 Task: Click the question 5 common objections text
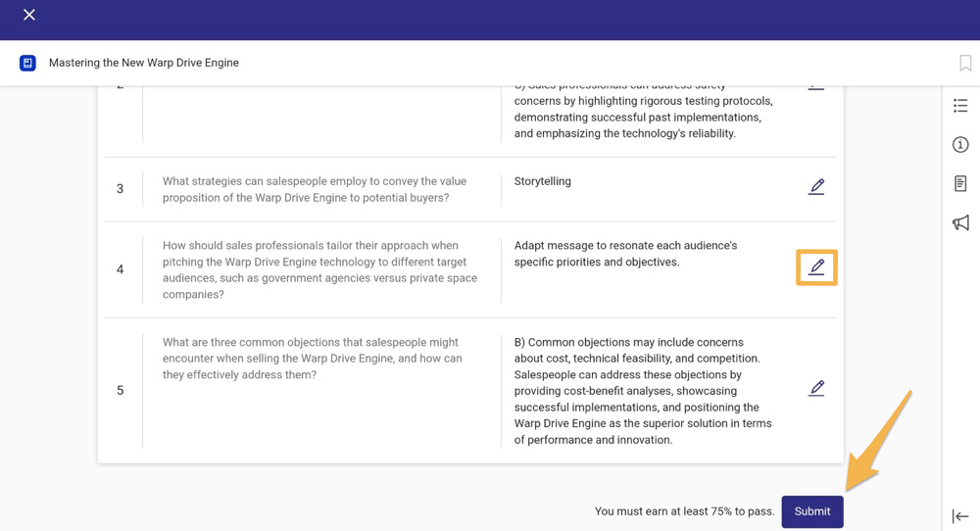[312, 359]
